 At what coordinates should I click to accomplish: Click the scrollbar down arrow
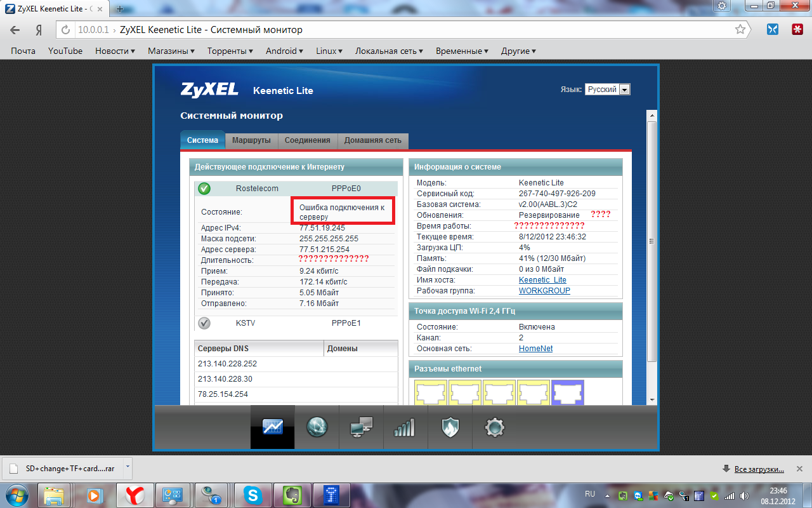[x=652, y=399]
